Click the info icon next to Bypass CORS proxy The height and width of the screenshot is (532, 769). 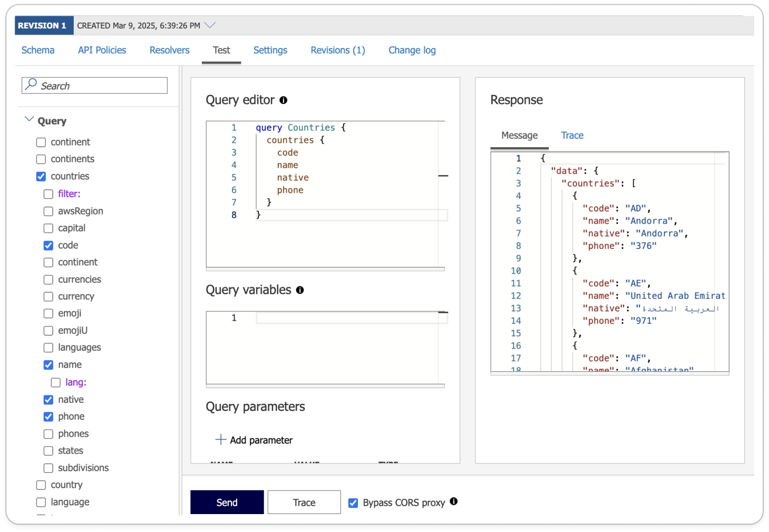tap(454, 501)
